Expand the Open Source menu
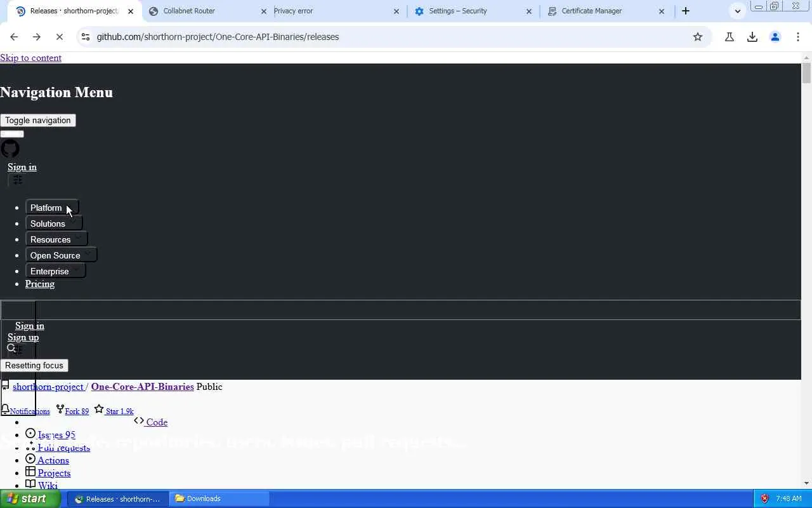 coord(61,255)
